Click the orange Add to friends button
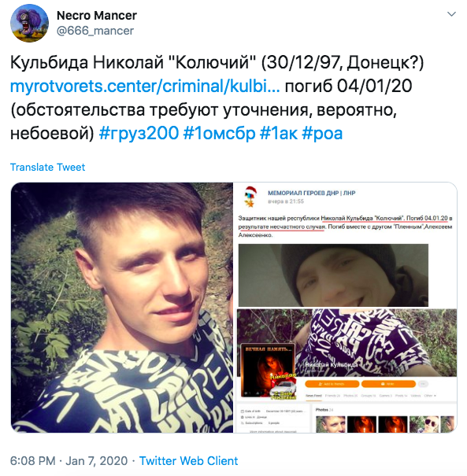The image size is (467, 476). click(332, 384)
